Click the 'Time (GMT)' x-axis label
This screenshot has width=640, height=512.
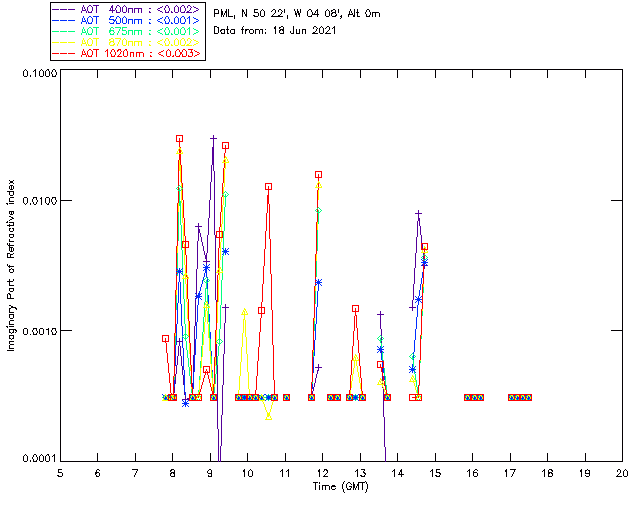[341, 485]
